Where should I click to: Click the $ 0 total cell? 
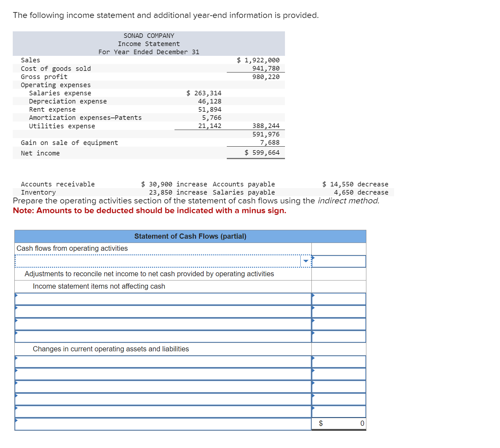[x=339, y=424]
